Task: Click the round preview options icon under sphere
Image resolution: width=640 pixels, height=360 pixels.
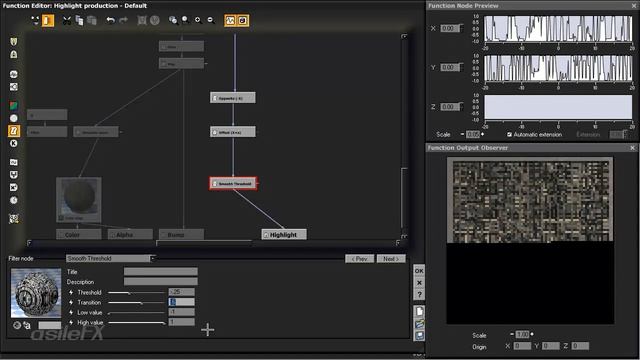Action: coord(17,325)
